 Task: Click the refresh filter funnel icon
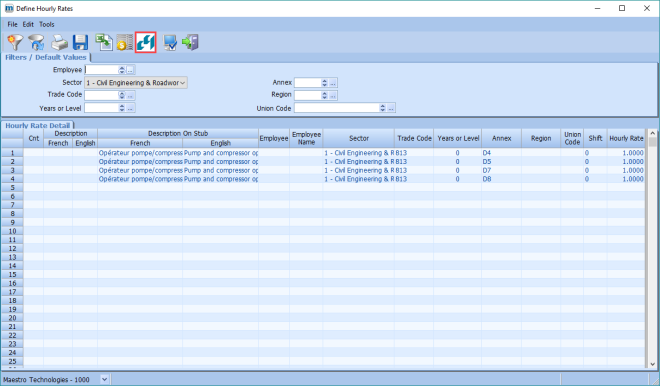click(37, 42)
